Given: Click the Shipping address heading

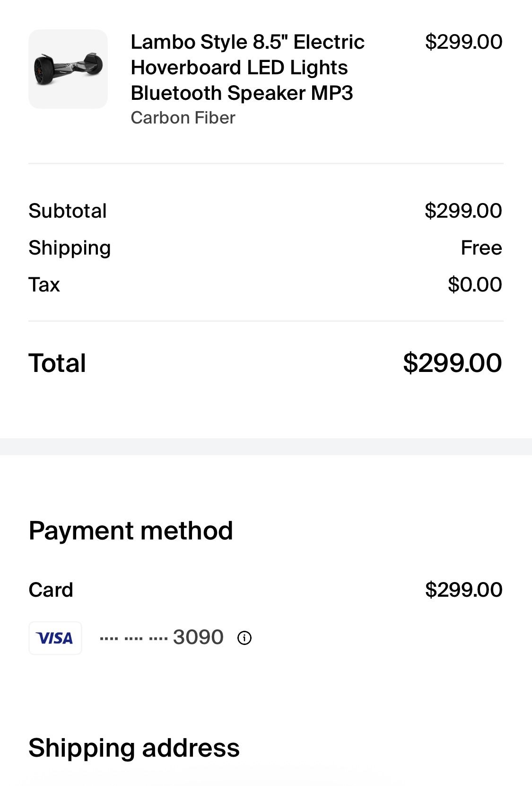Looking at the screenshot, I should pos(134,748).
